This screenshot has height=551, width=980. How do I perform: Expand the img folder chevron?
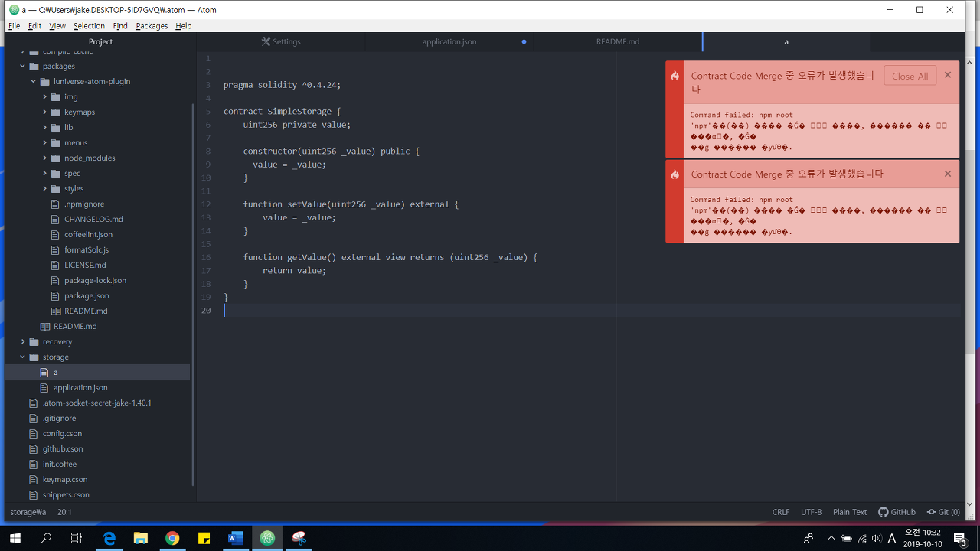click(x=44, y=96)
